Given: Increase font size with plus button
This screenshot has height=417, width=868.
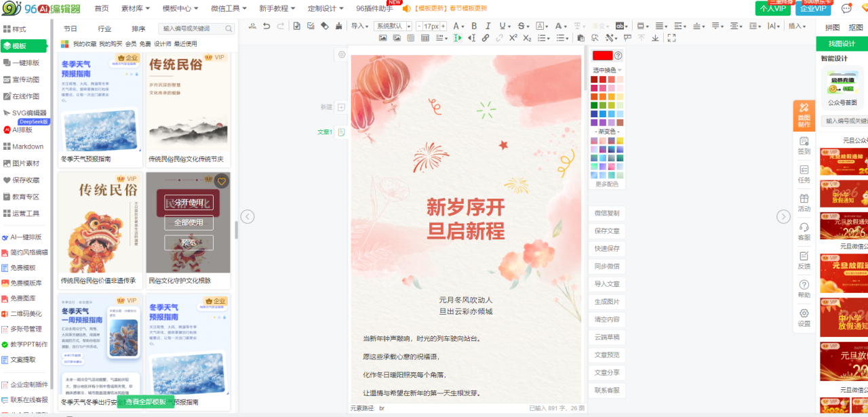Looking at the screenshot, I should click(443, 26).
